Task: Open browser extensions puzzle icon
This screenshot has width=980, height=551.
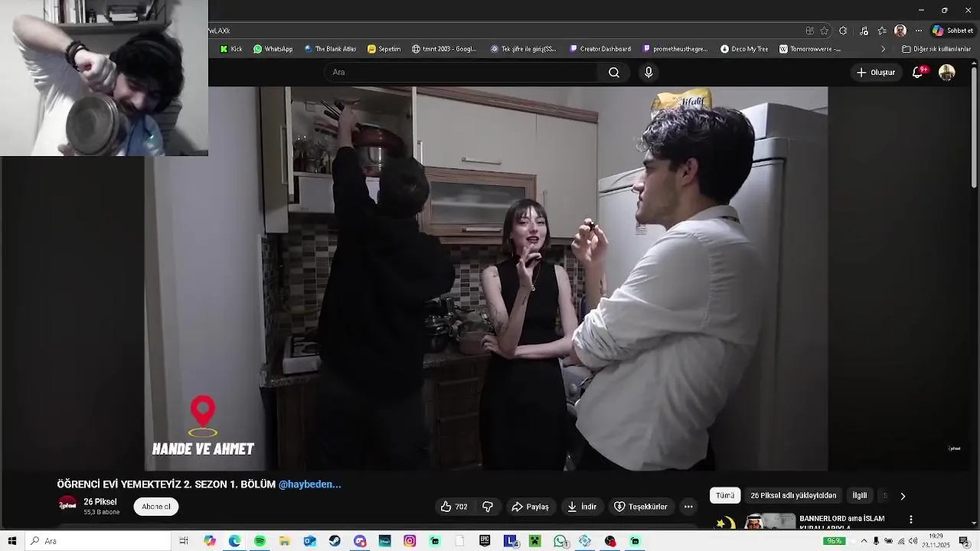Action: point(843,31)
